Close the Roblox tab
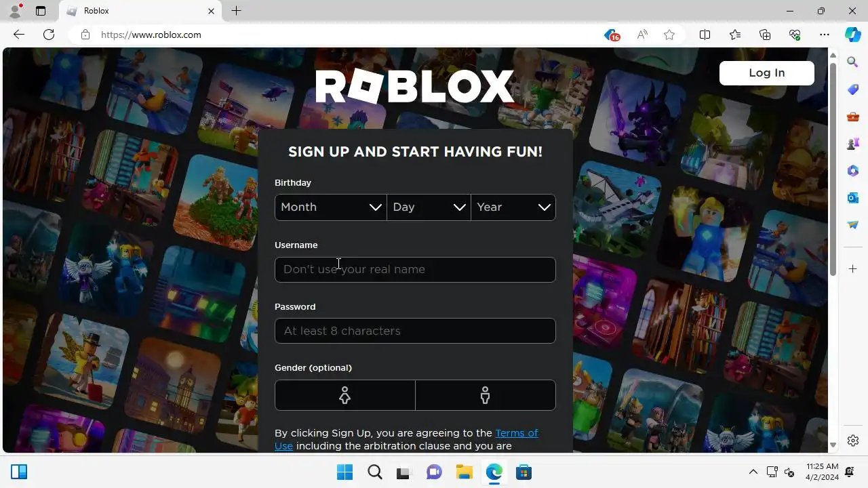 [211, 11]
